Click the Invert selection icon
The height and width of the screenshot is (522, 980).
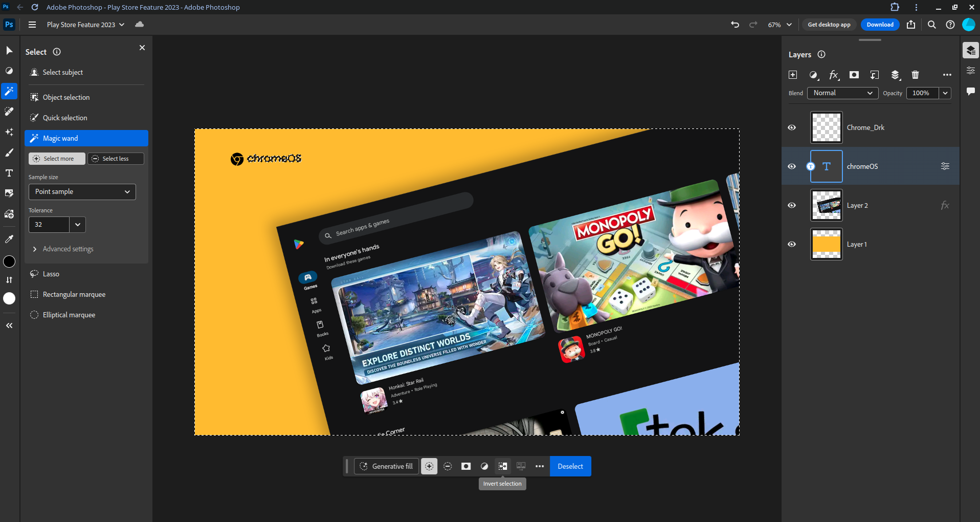503,466
